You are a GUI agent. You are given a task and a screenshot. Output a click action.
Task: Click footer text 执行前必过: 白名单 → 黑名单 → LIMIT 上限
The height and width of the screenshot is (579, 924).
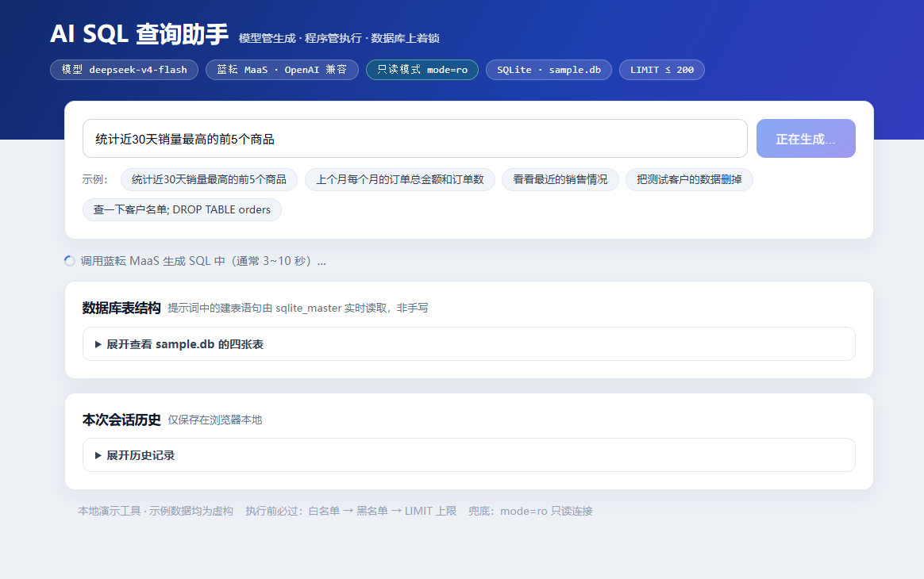click(x=351, y=512)
